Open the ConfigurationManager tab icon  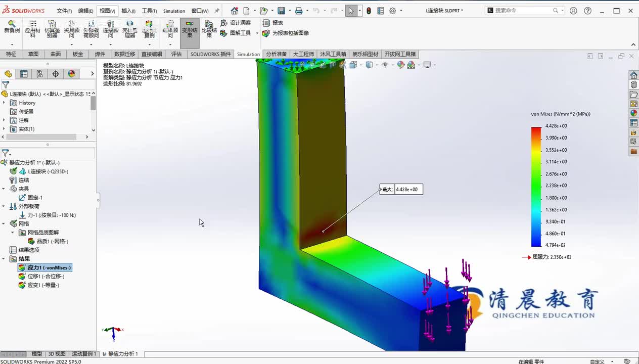click(39, 74)
